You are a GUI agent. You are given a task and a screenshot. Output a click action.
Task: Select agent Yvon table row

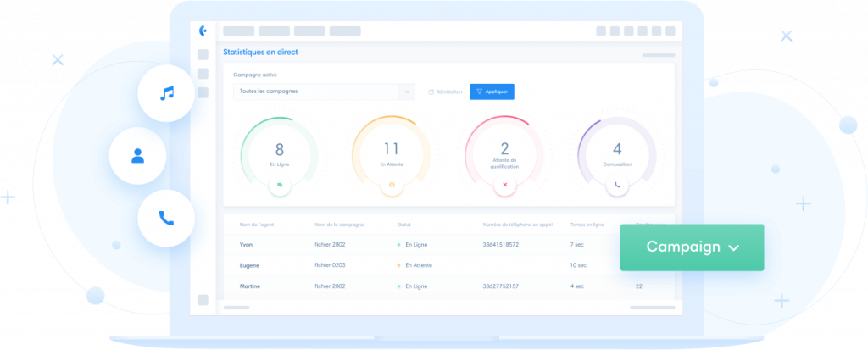click(x=248, y=244)
